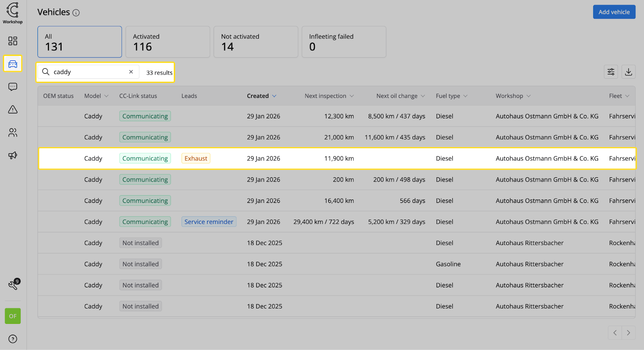The image size is (644, 350).
Task: Open the customers people icon in sidebar
Action: (x=13, y=132)
